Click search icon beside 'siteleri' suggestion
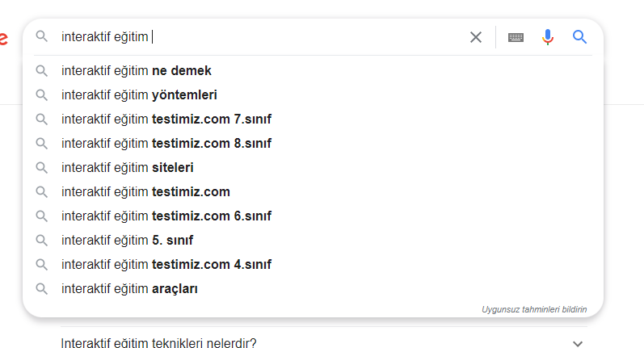644x348 pixels. coord(41,168)
